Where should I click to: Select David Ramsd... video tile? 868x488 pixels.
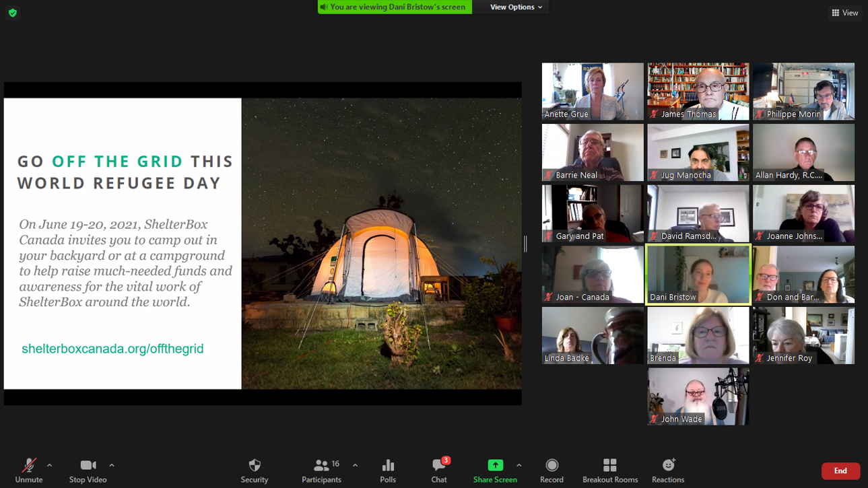point(698,213)
